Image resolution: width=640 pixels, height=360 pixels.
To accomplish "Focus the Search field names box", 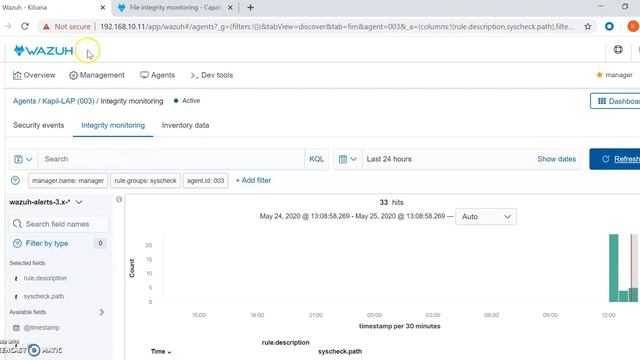I will [x=58, y=224].
